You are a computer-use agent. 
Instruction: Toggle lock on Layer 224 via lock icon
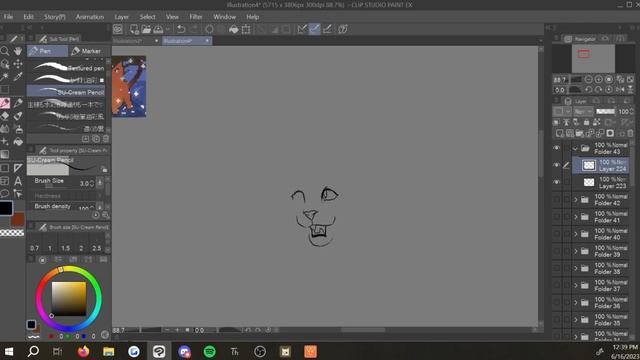coord(586,122)
